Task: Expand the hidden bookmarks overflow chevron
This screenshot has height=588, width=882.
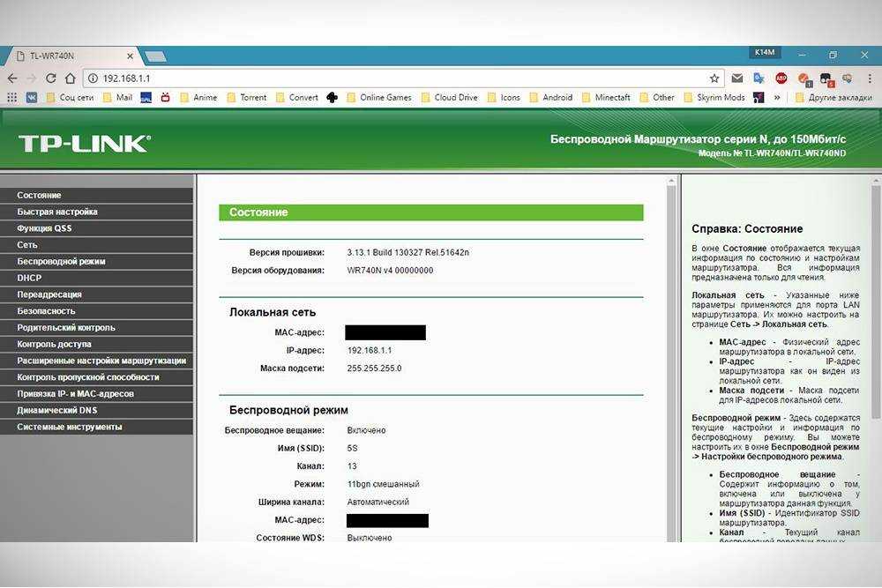Action: click(777, 98)
